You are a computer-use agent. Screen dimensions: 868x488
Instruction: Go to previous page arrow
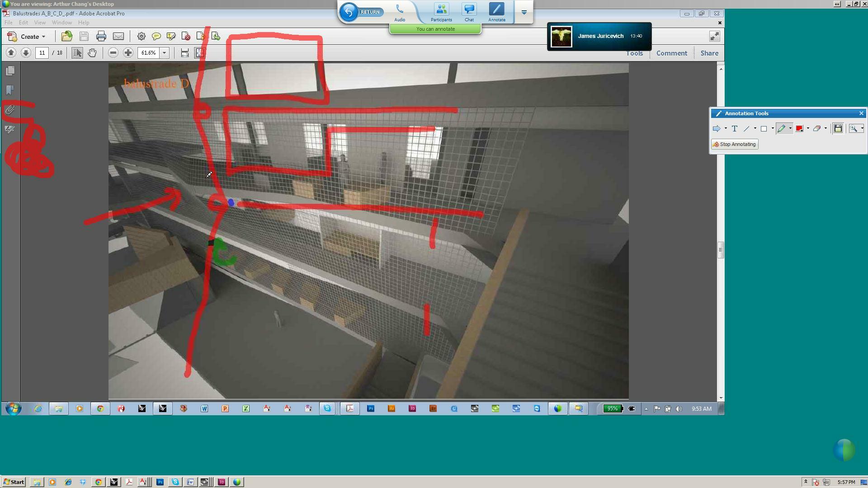pyautogui.click(x=11, y=53)
